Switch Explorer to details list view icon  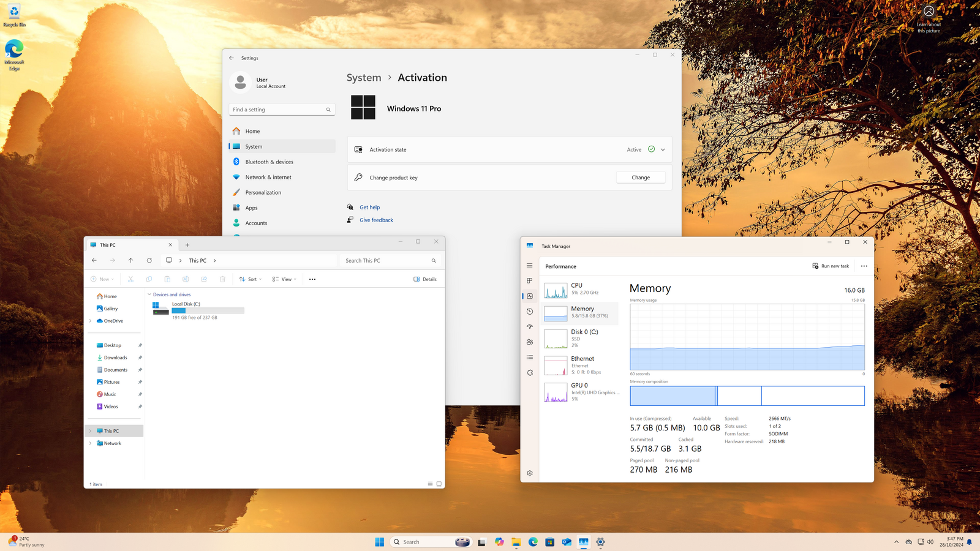coord(430,484)
